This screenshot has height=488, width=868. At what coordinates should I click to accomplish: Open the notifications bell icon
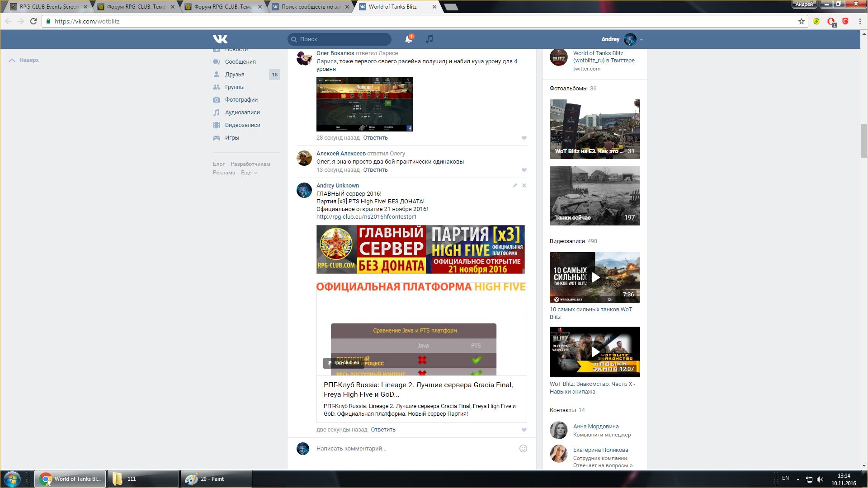click(x=409, y=39)
